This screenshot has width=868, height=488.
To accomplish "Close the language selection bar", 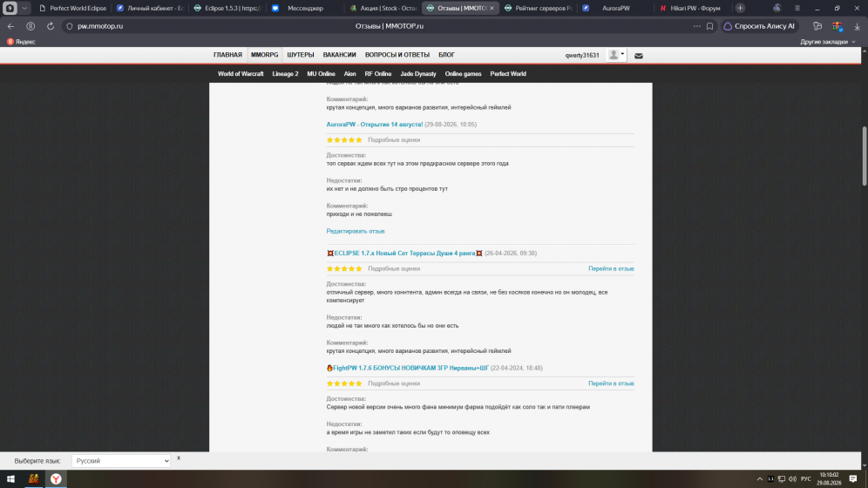I will [x=179, y=458].
